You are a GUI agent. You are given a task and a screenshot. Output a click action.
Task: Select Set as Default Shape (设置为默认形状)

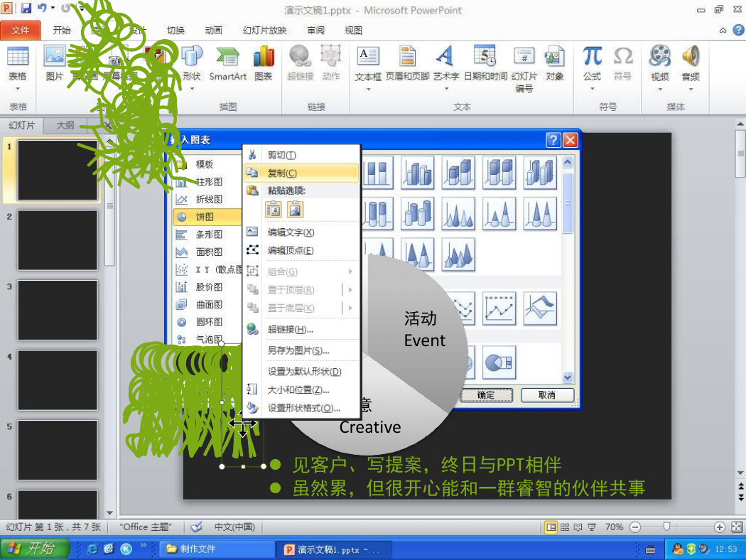tap(301, 372)
